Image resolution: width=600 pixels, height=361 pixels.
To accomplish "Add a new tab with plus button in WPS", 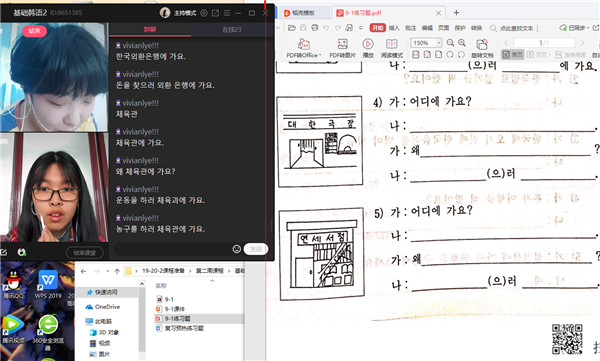I will click(456, 13).
